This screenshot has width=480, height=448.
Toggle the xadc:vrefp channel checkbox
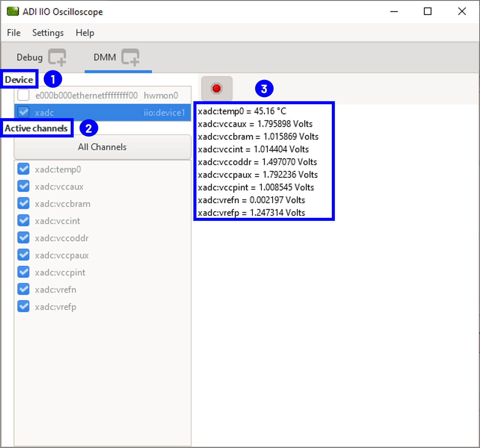pos(23,306)
